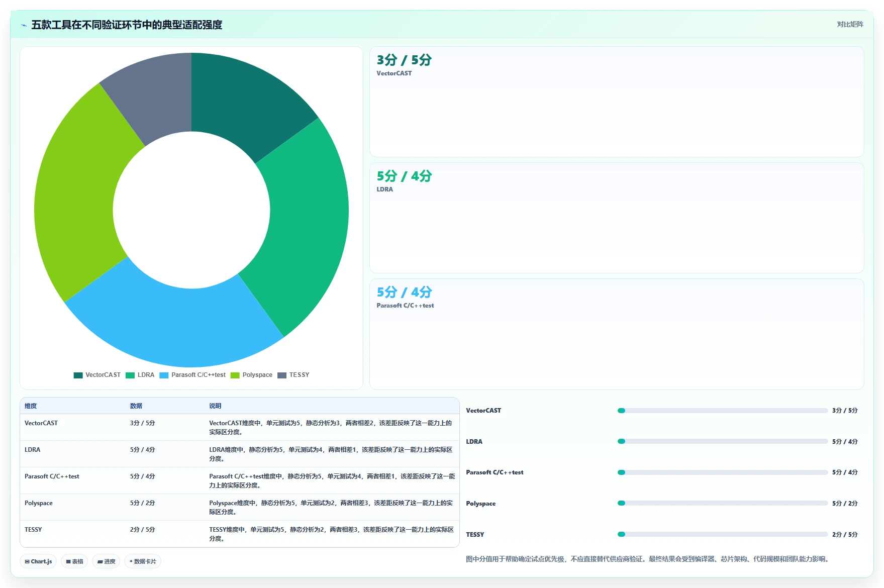Click the LDRA维度中 description in the table
Image resolution: width=884 pixels, height=588 pixels.
pos(331,454)
